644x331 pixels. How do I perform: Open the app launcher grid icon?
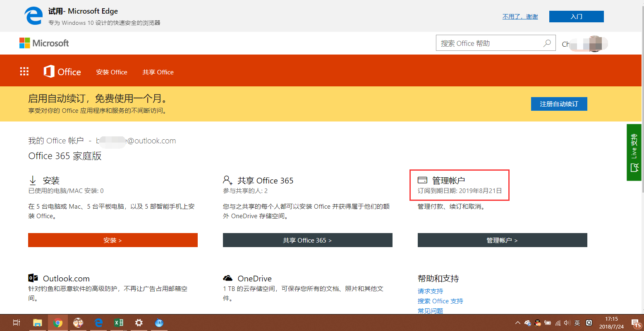click(24, 71)
